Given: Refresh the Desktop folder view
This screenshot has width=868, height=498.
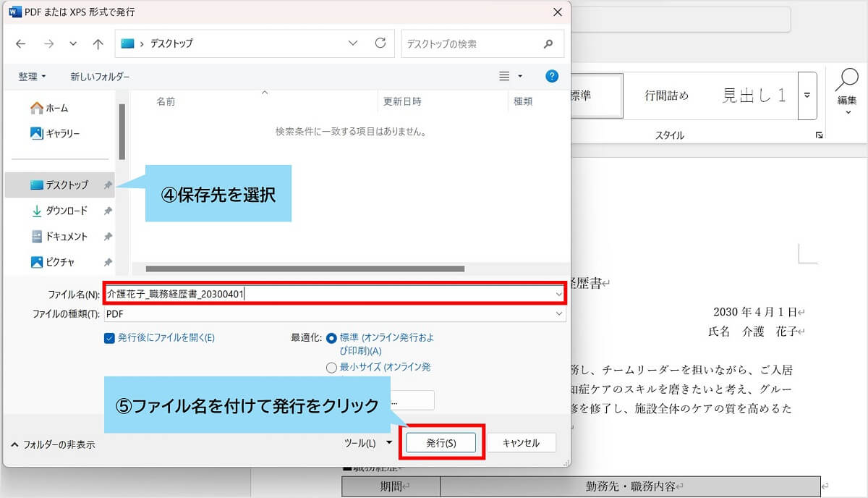Looking at the screenshot, I should pos(380,43).
